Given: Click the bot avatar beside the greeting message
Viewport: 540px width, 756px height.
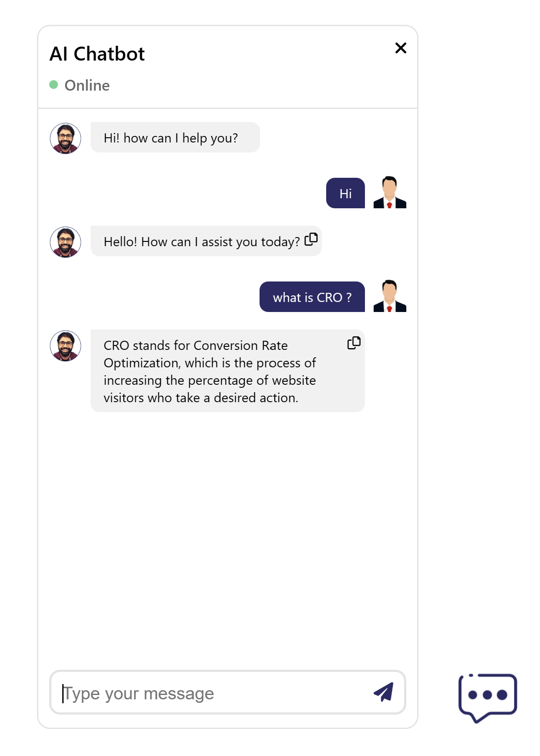Looking at the screenshot, I should coord(65,139).
